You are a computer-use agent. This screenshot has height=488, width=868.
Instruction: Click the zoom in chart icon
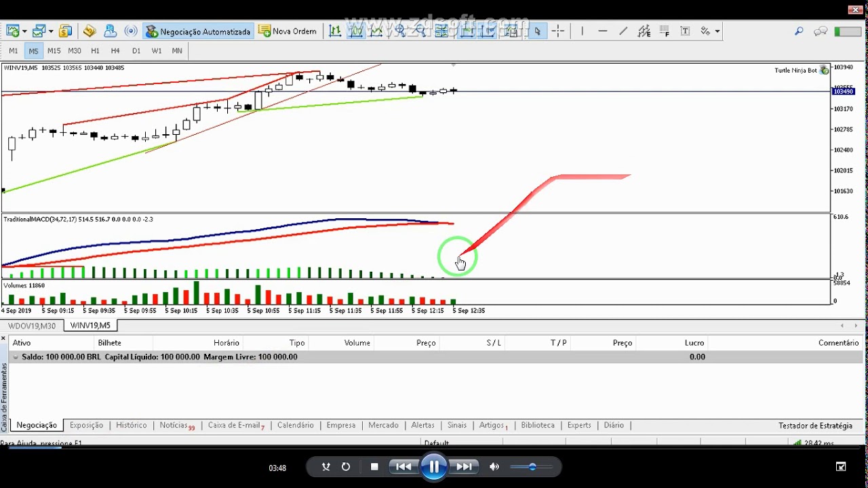pyautogui.click(x=400, y=31)
